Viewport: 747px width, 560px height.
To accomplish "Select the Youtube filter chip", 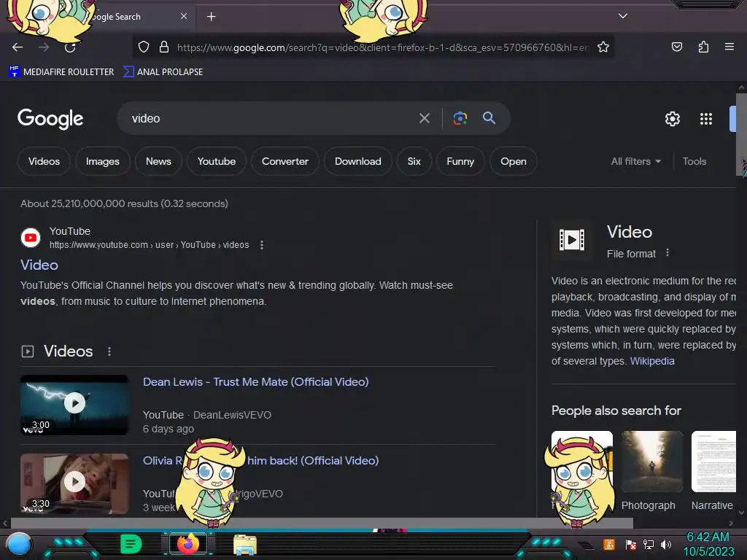I will pos(216,161).
